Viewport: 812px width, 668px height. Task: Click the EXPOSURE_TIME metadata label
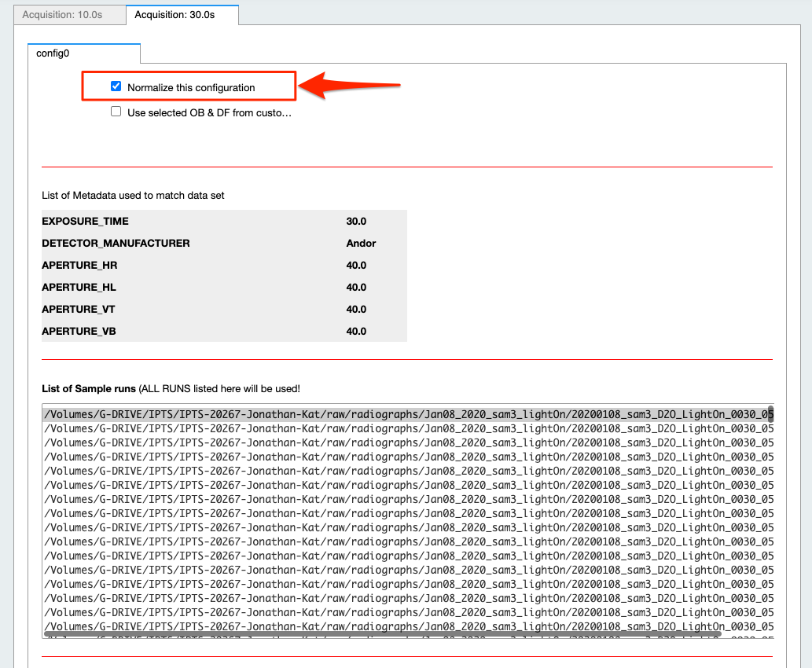pyautogui.click(x=85, y=222)
